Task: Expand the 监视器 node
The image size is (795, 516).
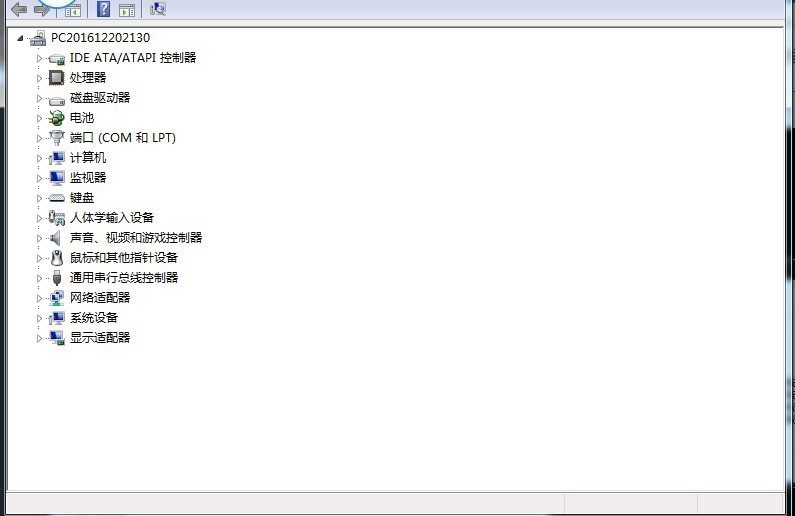Action: point(40,178)
